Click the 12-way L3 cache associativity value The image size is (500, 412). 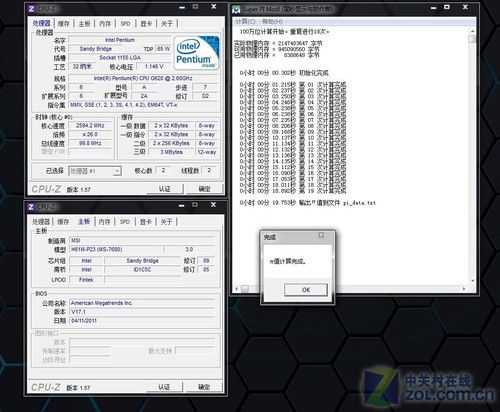(x=207, y=152)
